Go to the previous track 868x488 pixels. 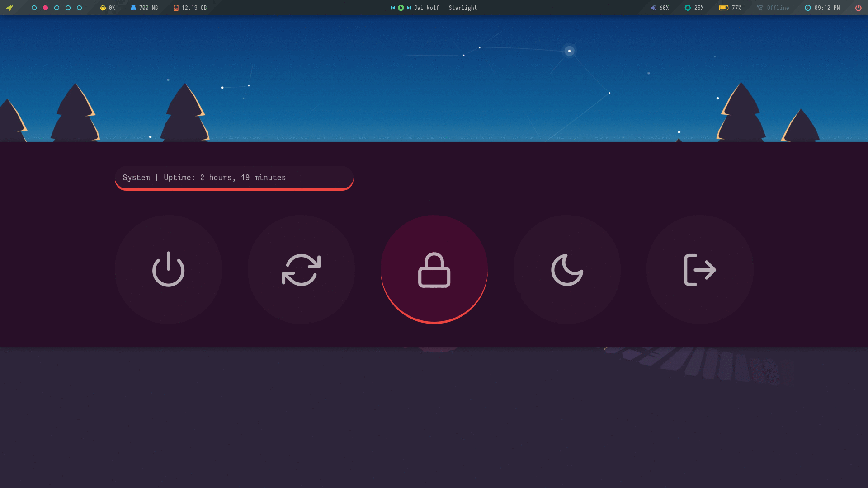[x=393, y=8]
